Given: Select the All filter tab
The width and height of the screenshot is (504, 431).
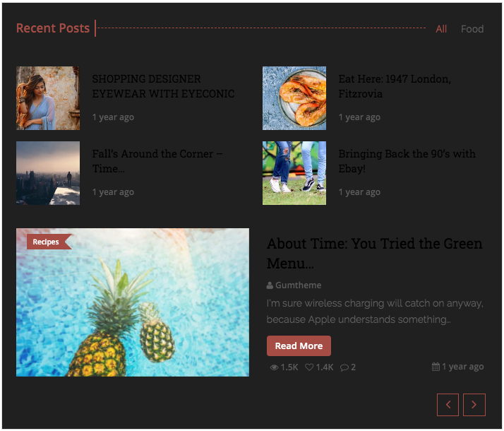Looking at the screenshot, I should pyautogui.click(x=441, y=29).
